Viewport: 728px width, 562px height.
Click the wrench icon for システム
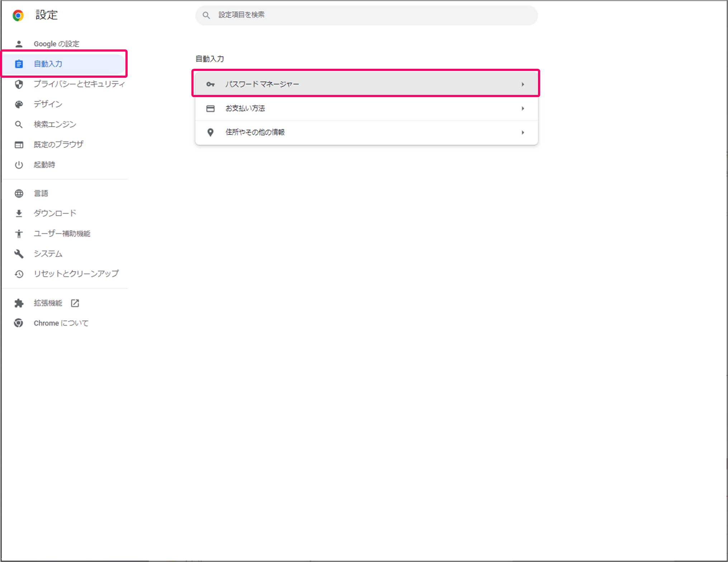(19, 254)
